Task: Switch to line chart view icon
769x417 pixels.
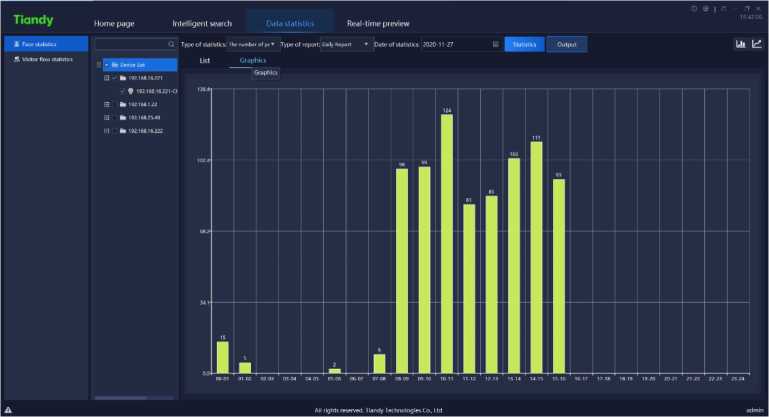Action: (756, 44)
